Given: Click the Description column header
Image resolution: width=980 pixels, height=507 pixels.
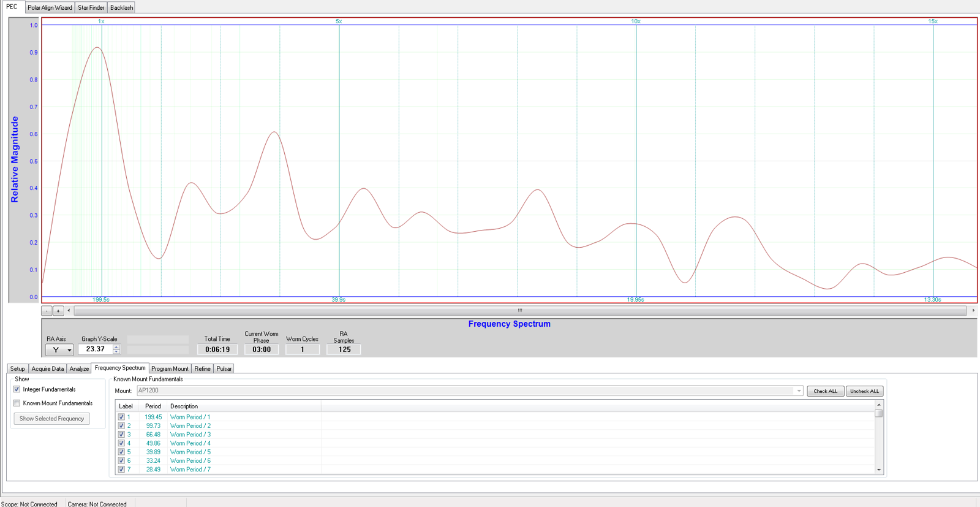Looking at the screenshot, I should pos(244,406).
